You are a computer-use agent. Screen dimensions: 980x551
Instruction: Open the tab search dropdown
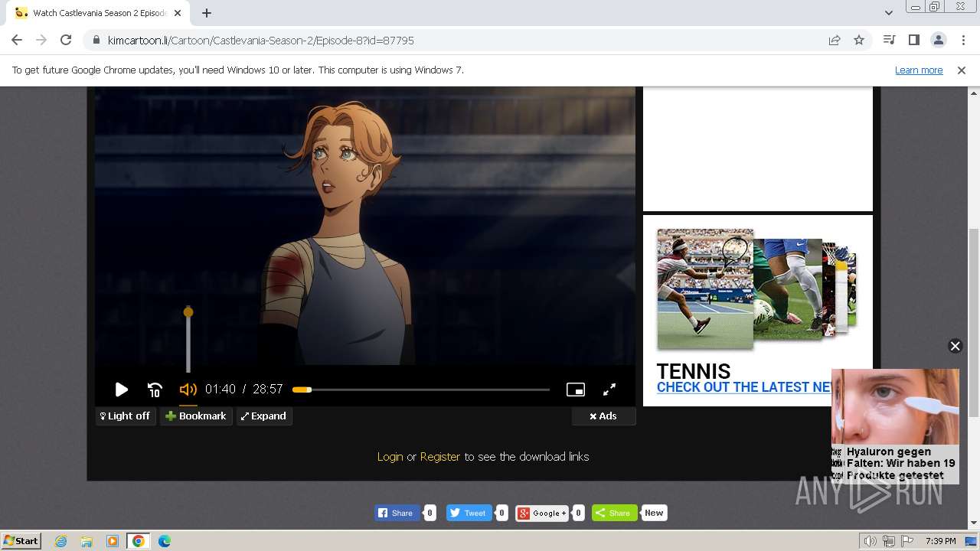point(888,13)
